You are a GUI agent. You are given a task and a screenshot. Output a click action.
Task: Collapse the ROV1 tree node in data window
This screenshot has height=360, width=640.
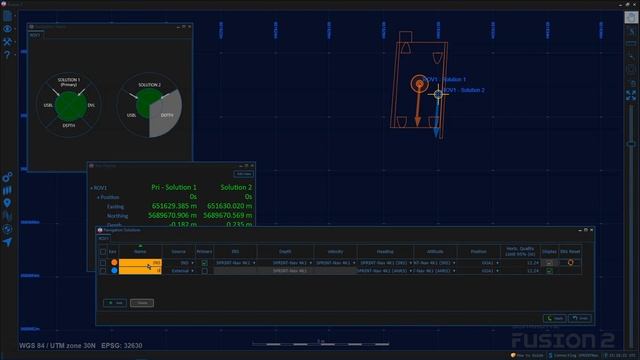(x=91, y=188)
